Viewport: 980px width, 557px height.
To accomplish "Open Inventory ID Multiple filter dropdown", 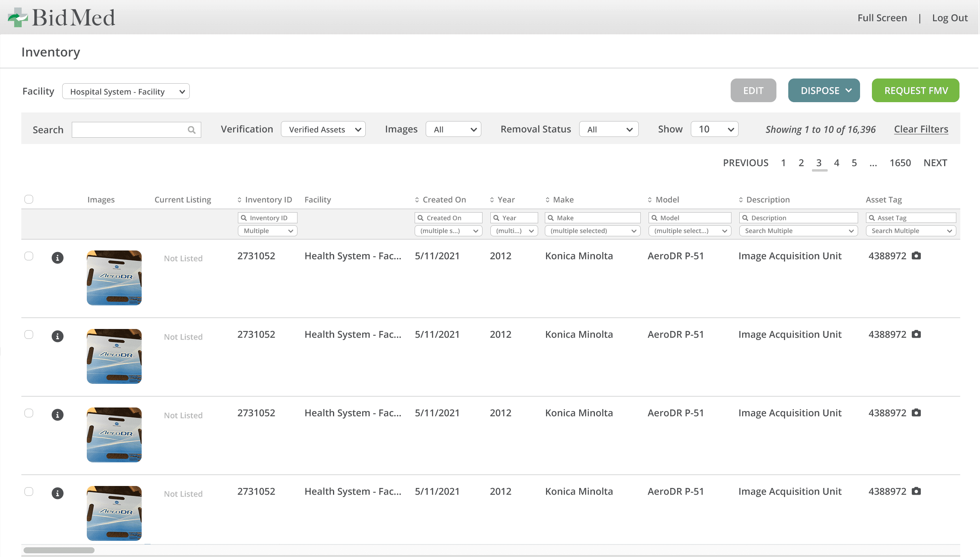I will coord(267,231).
